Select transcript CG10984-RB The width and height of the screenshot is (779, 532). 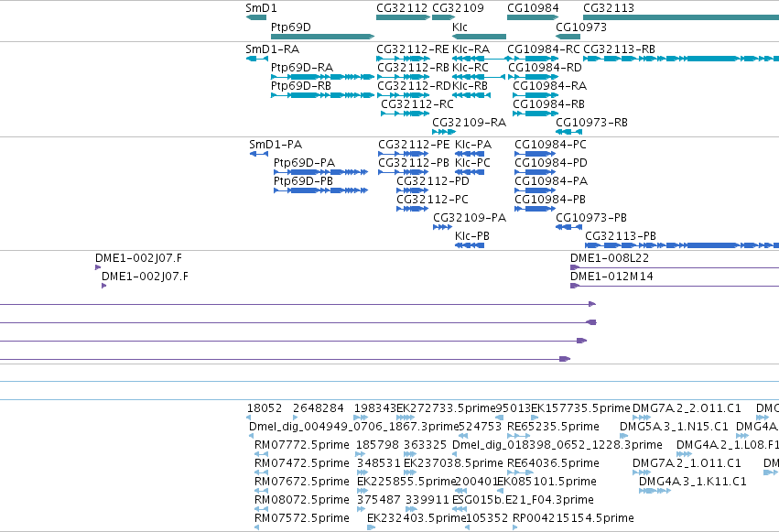(x=536, y=114)
